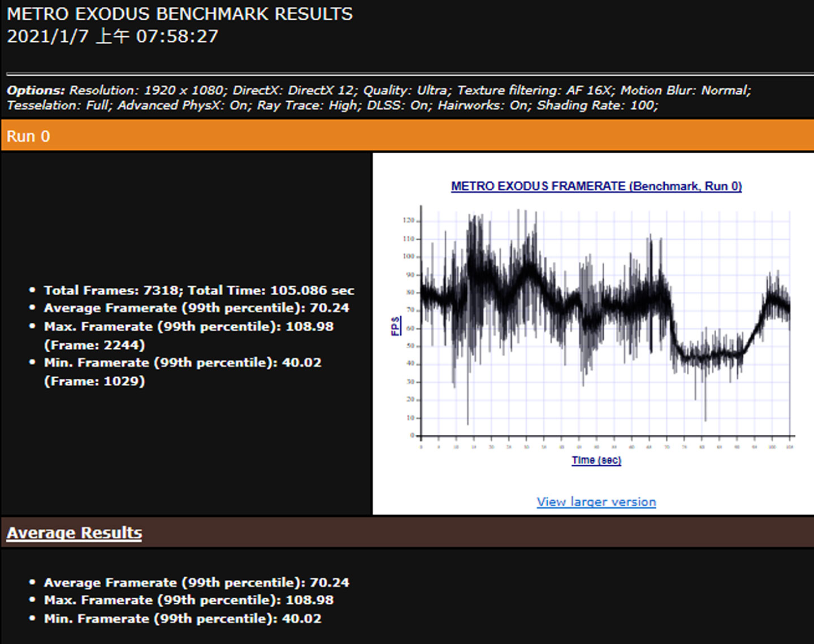Click Average Framerate line under Run 0

coord(196,308)
